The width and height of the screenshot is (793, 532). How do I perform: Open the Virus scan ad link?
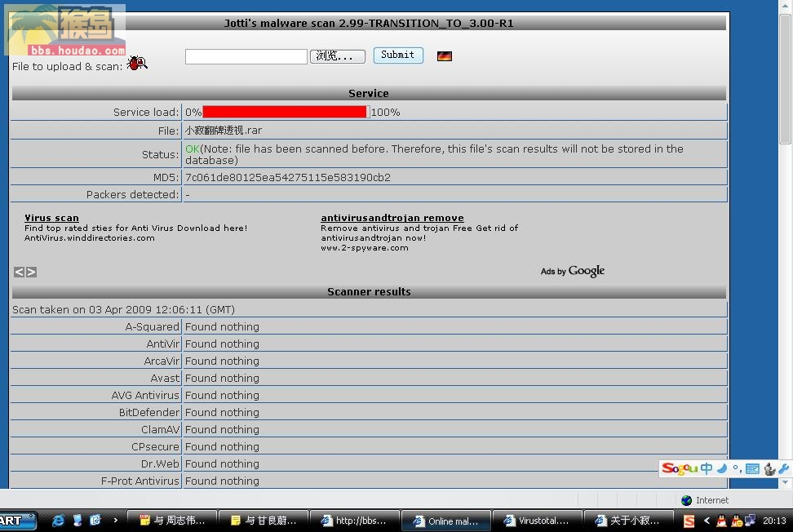coord(51,218)
